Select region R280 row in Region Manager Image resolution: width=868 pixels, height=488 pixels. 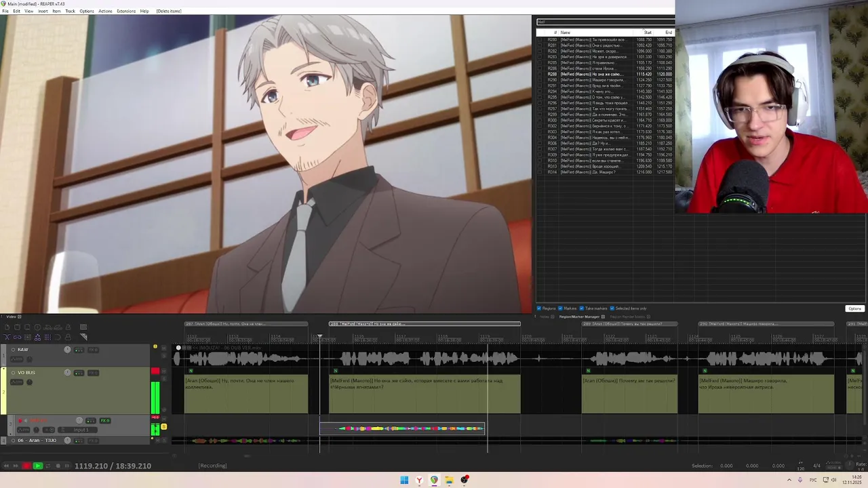coord(606,40)
